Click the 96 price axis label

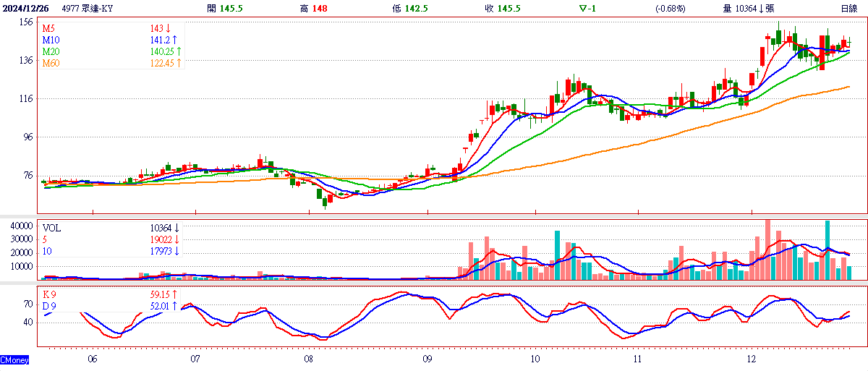[x=29, y=137]
